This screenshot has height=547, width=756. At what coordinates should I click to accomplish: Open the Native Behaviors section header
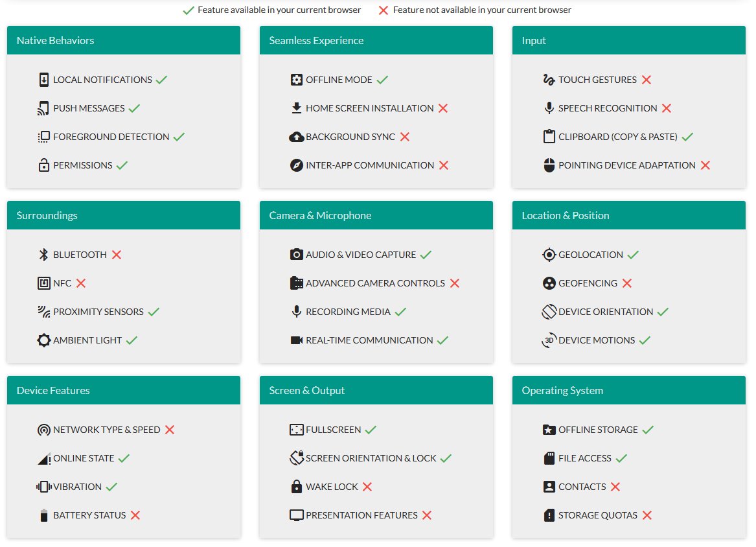pyautogui.click(x=124, y=41)
